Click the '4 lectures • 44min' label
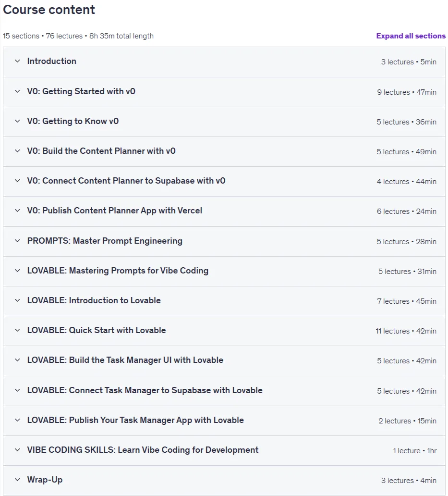Screen dimensions: 448x496 [407, 181]
